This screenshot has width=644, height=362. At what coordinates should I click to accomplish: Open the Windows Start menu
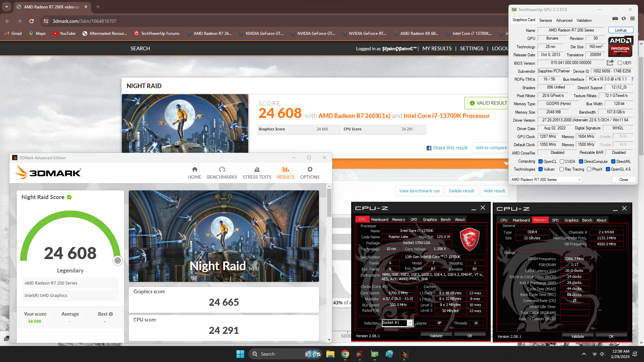pyautogui.click(x=240, y=354)
